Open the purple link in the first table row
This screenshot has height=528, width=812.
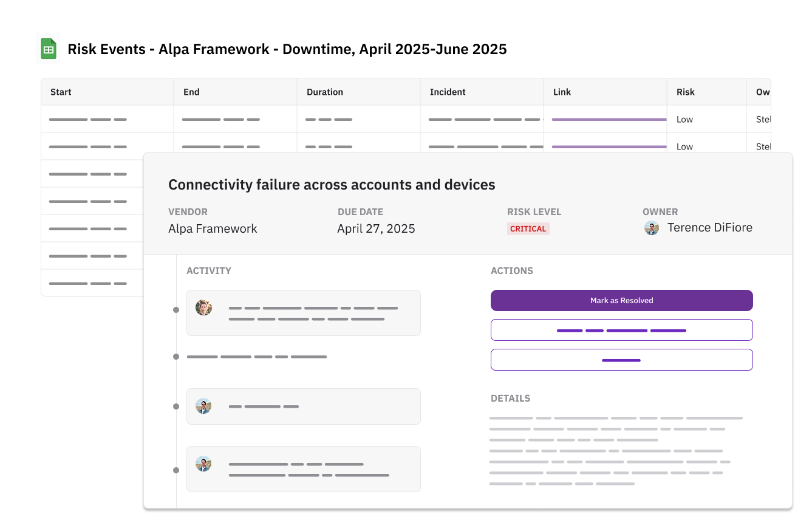(x=609, y=120)
